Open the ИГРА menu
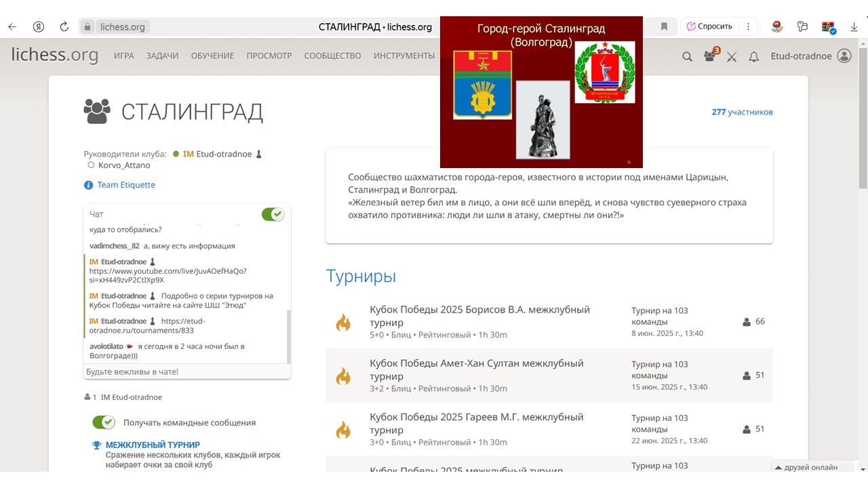This screenshot has height=488, width=868. (x=123, y=56)
